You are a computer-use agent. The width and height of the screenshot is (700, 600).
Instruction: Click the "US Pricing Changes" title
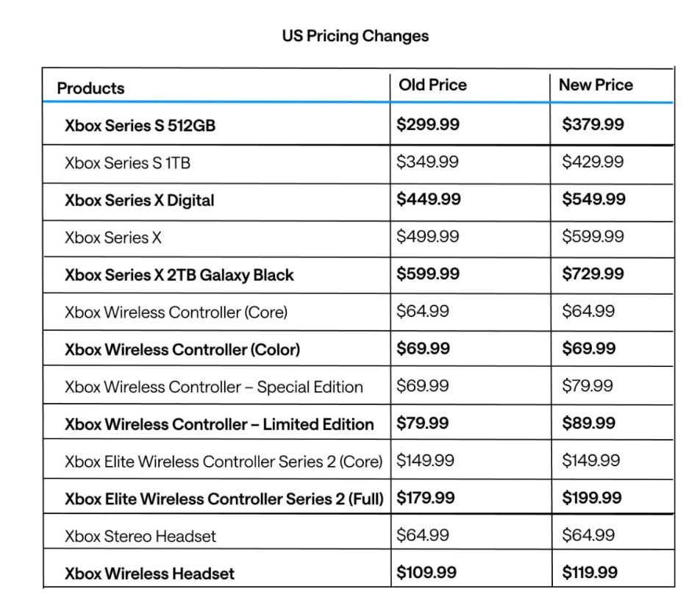click(x=355, y=35)
